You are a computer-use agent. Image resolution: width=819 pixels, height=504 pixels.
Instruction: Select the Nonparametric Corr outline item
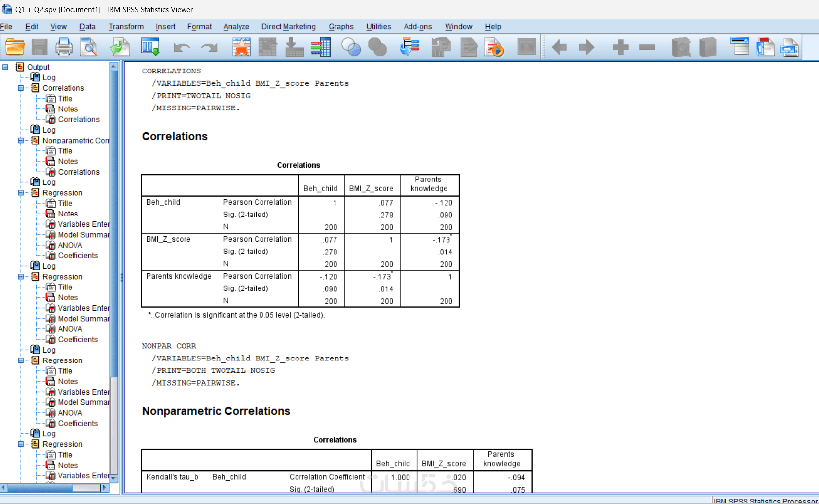pos(76,141)
